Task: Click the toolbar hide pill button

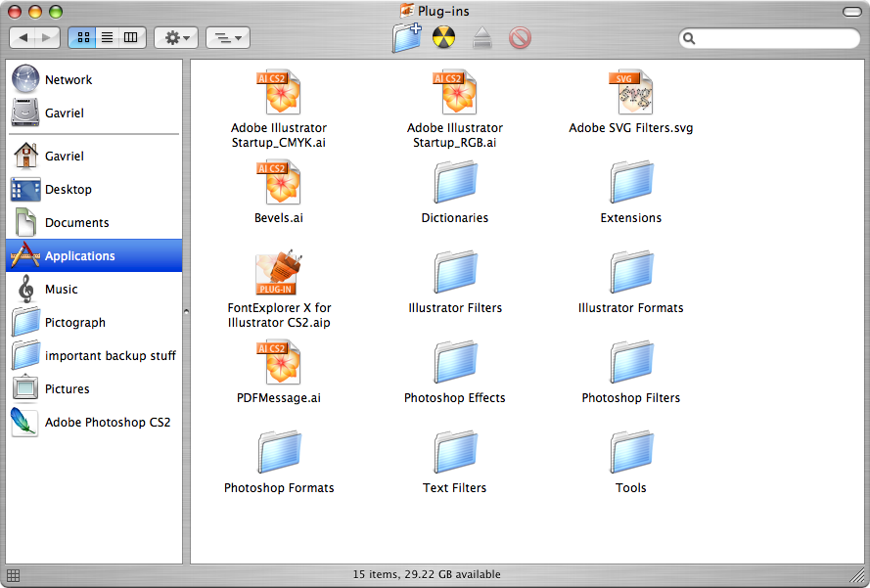Action: coord(851,12)
